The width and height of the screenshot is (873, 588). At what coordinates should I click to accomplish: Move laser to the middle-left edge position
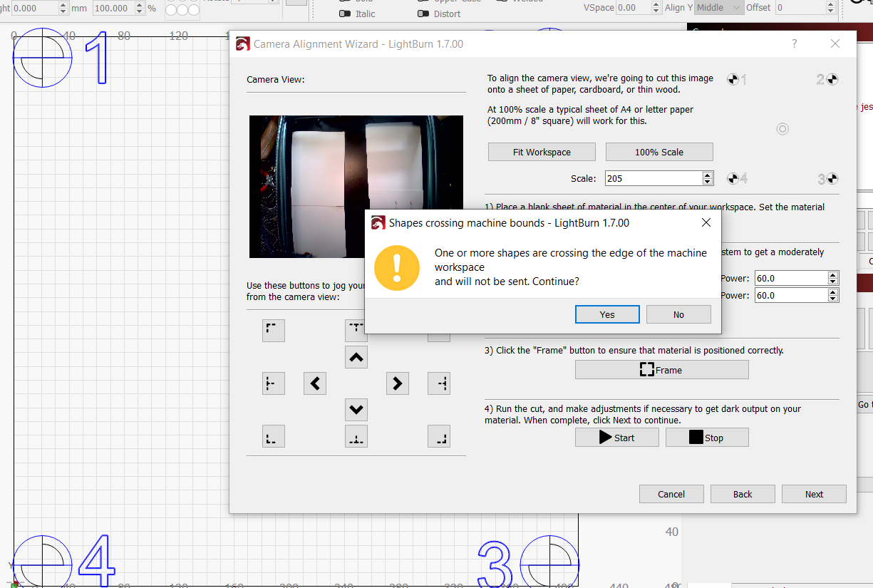pos(274,383)
